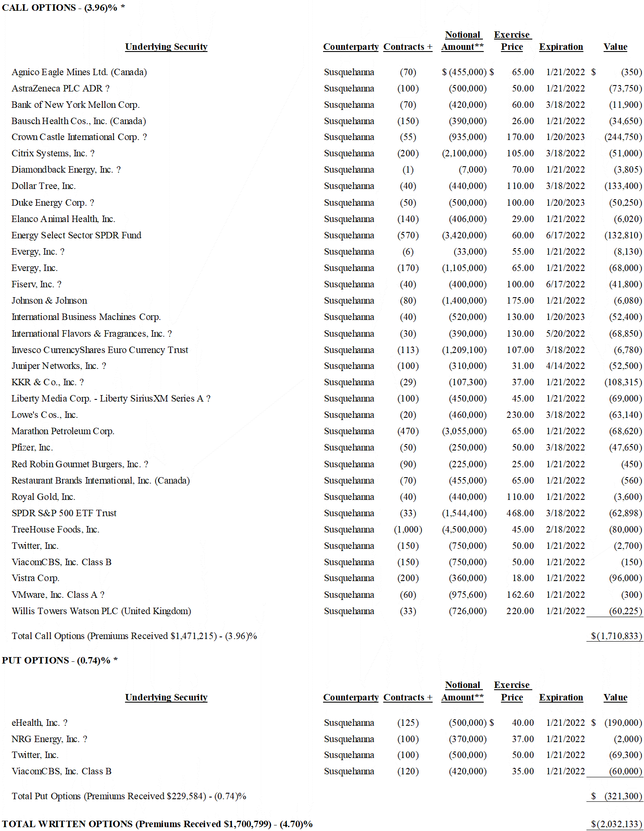Click Elanco Animal Health, Inc.
Screen dimensions: 644x831
click(63, 219)
